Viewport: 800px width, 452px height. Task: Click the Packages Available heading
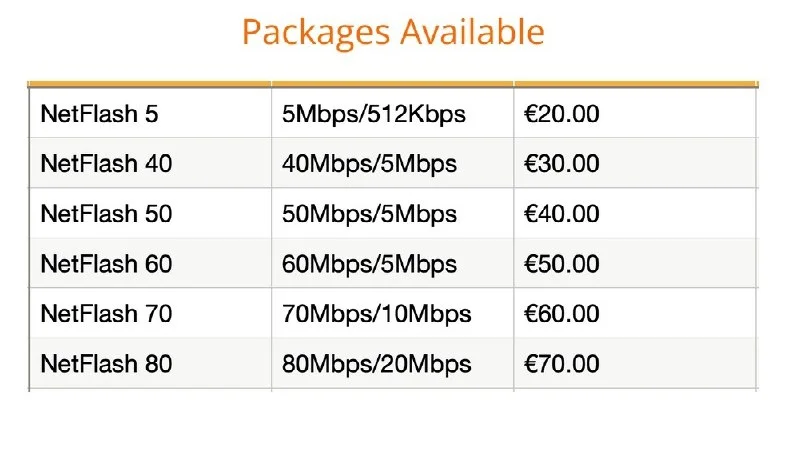[393, 31]
